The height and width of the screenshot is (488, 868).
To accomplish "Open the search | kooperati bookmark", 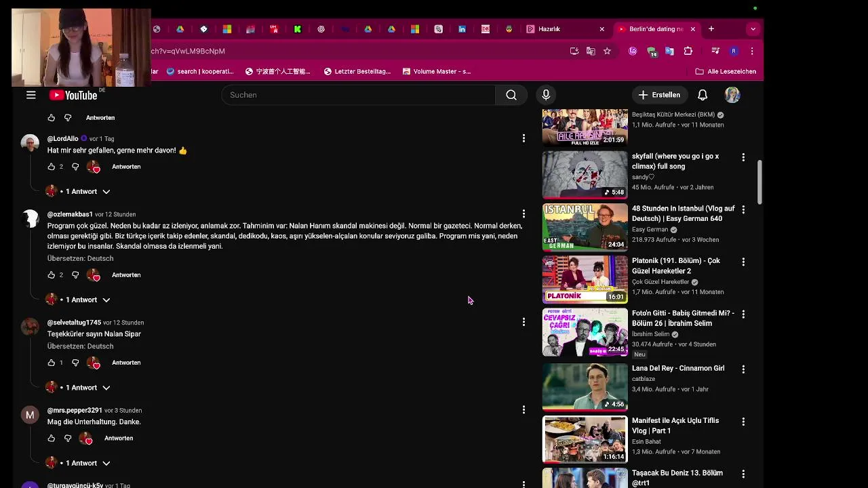I will (200, 71).
